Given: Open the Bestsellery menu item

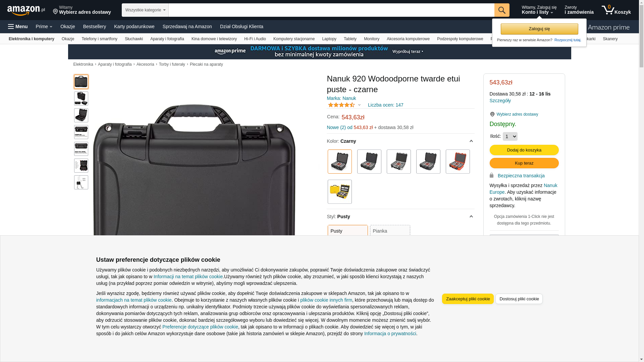Looking at the screenshot, I should point(95,26).
